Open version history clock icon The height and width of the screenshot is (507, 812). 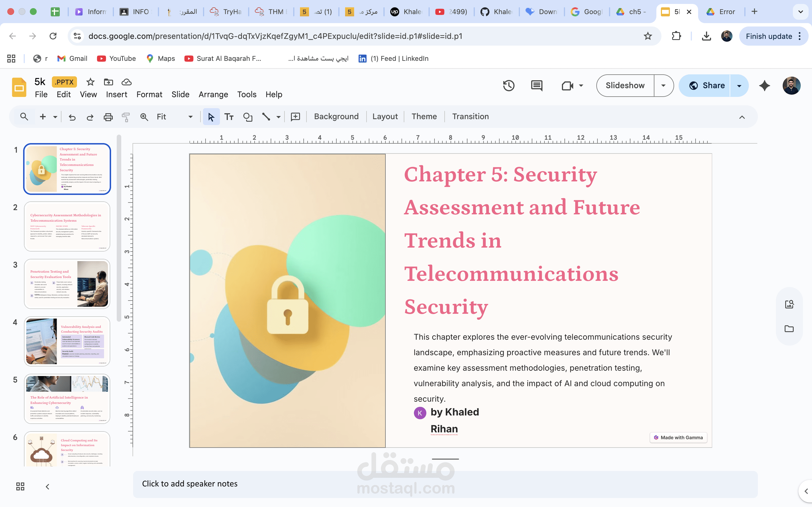[x=509, y=86]
